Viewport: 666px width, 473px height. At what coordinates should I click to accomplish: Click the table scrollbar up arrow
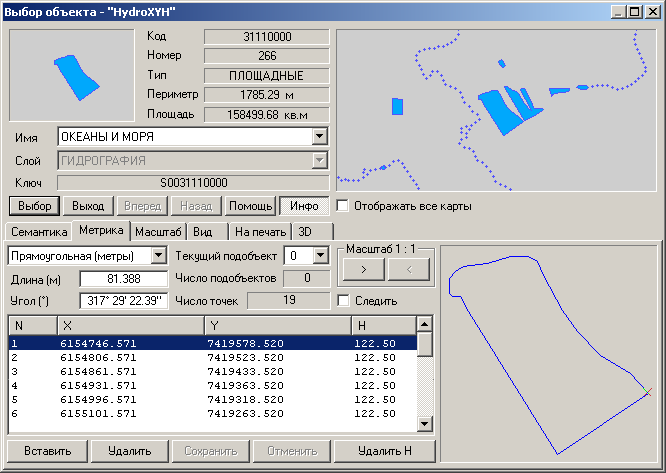tap(425, 324)
